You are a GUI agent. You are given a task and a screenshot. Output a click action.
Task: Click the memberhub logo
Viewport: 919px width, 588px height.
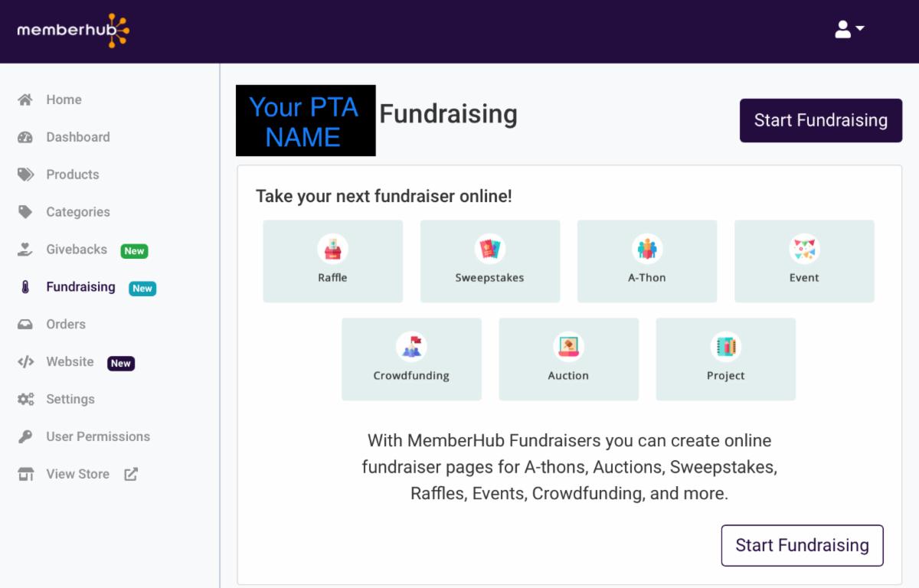(x=74, y=31)
